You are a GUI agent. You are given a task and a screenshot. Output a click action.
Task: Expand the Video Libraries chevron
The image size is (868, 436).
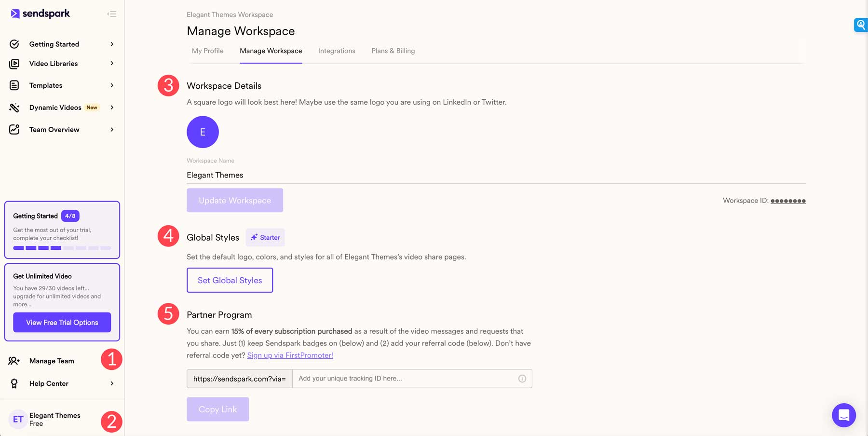pos(112,64)
